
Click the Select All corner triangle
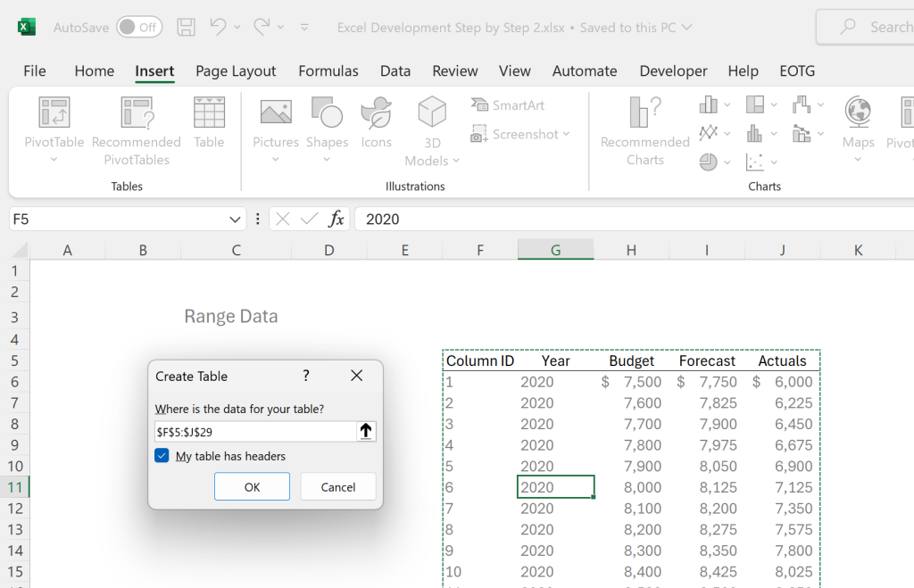click(20, 250)
